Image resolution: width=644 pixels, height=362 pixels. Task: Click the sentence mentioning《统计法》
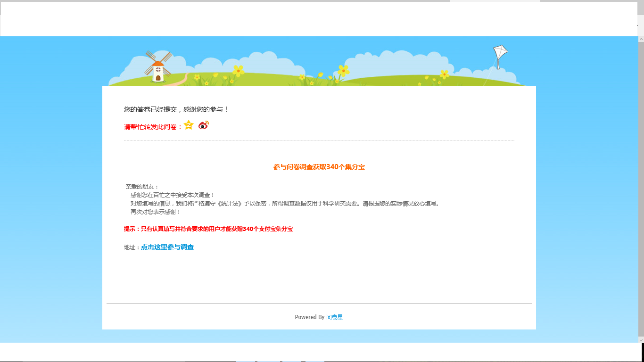pyautogui.click(x=286, y=204)
